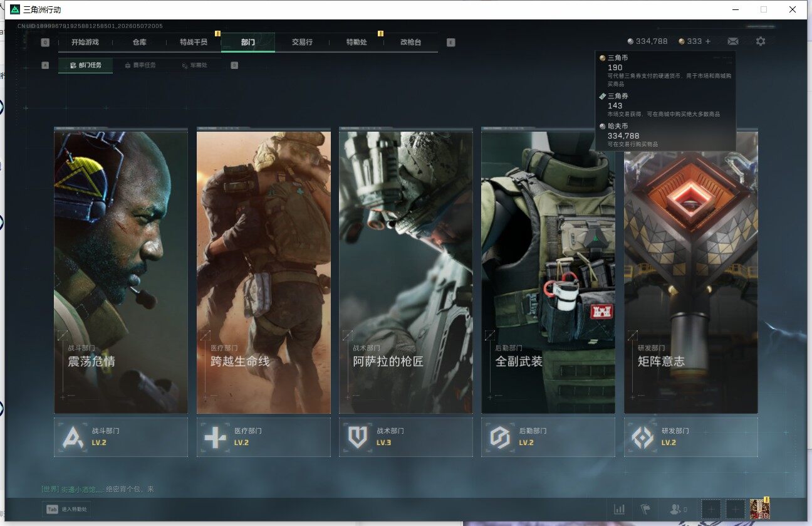The width and height of the screenshot is (812, 526).
Task: Click the 后勤部门 hexagon emblem icon
Action: 500,437
